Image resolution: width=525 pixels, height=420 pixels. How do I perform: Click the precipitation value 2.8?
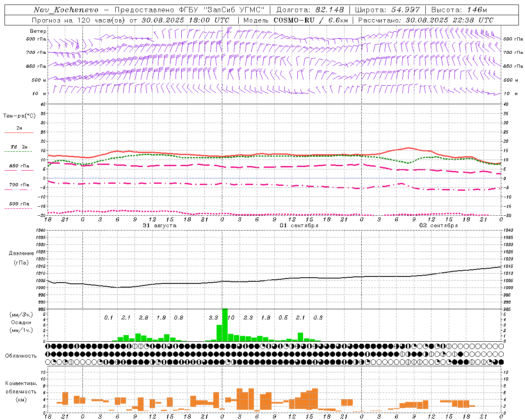(144, 318)
